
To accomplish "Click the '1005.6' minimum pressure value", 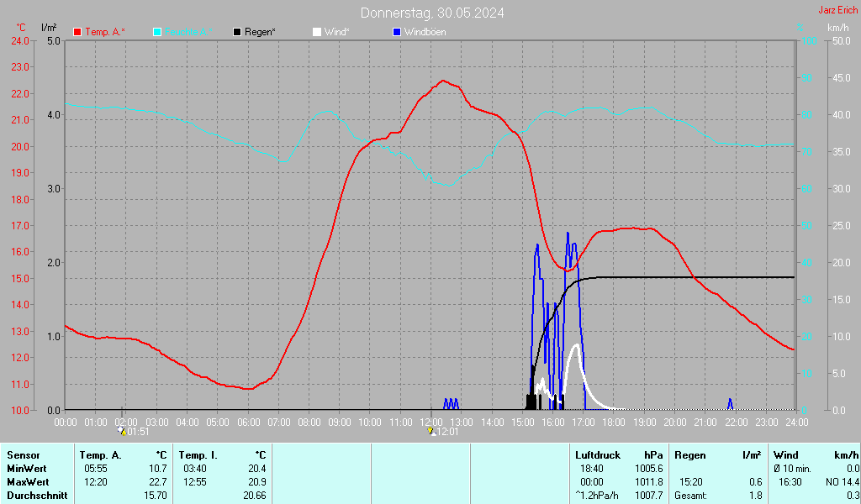I will pos(649,469).
